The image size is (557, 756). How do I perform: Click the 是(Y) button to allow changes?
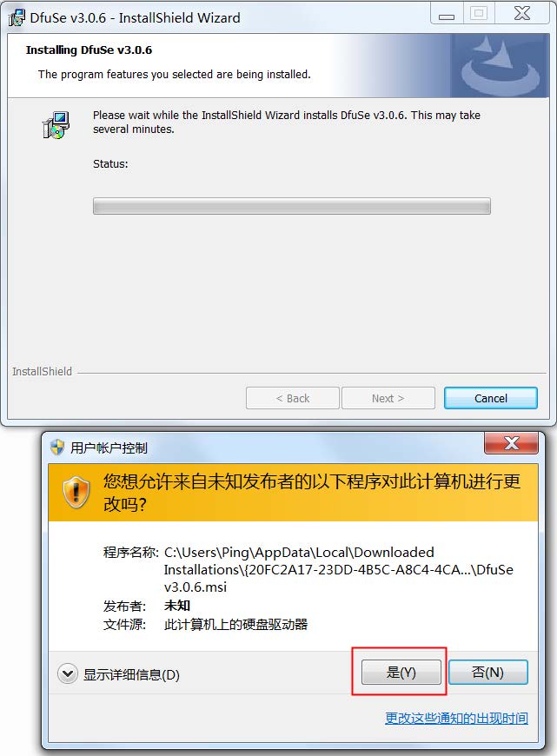click(x=401, y=672)
